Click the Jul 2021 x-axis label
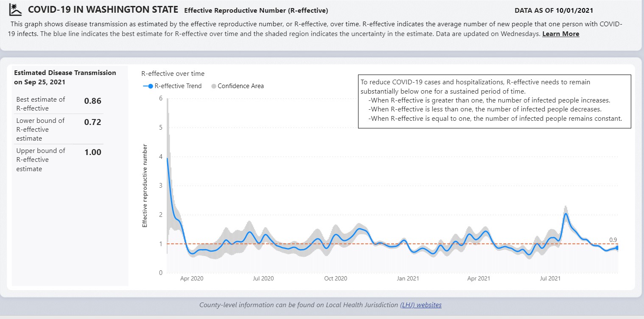Viewport: 644px width, 319px height. [x=550, y=278]
